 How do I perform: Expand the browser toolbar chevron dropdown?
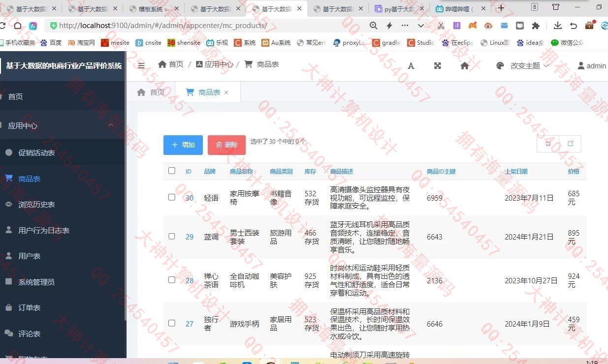click(421, 26)
